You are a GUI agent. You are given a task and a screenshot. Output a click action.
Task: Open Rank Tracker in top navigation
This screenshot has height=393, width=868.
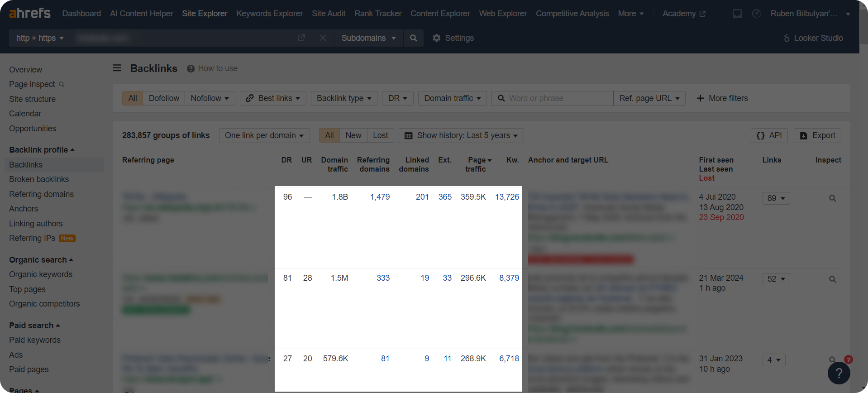pyautogui.click(x=378, y=14)
